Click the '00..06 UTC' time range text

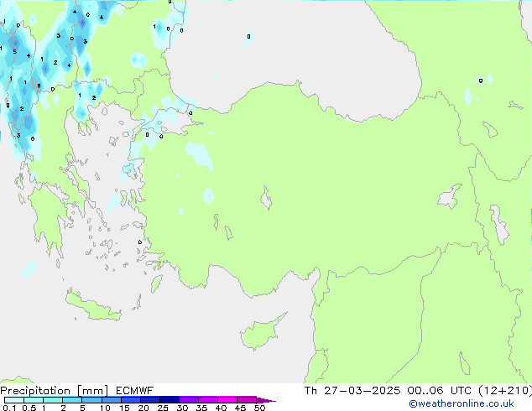[440, 391]
